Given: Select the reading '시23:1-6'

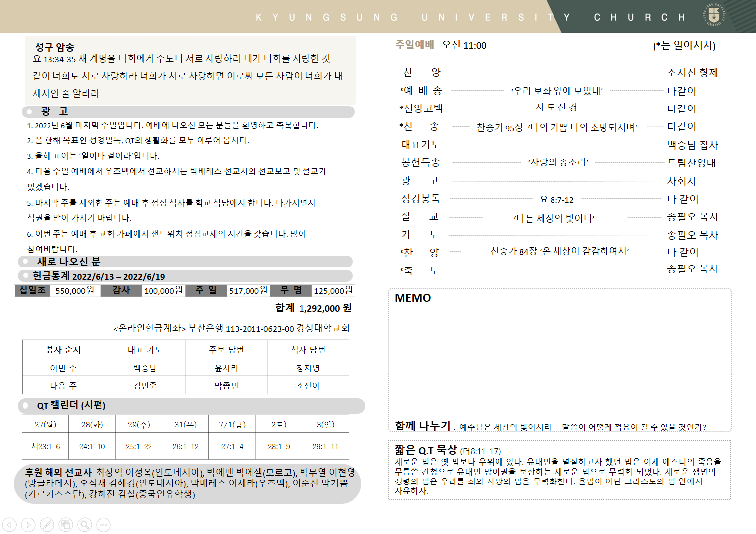Looking at the screenshot, I should click(x=46, y=447).
